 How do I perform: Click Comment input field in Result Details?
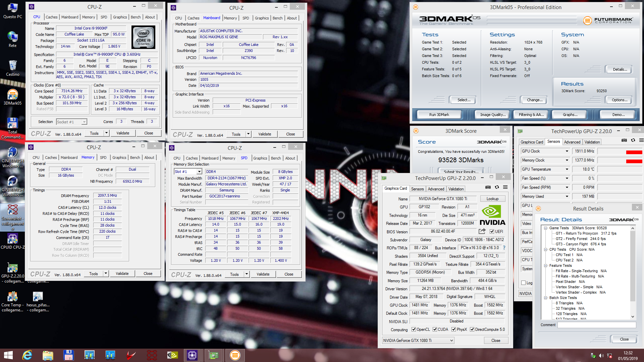coord(597,325)
